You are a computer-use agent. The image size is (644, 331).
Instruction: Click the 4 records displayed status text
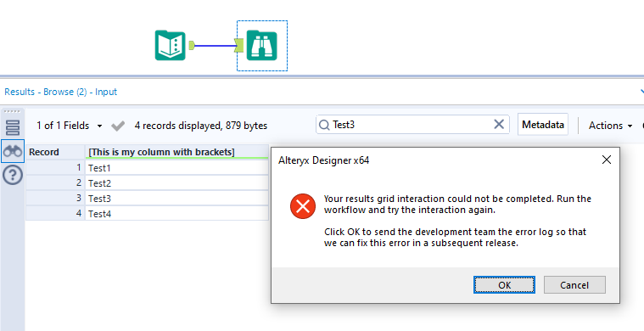point(201,126)
